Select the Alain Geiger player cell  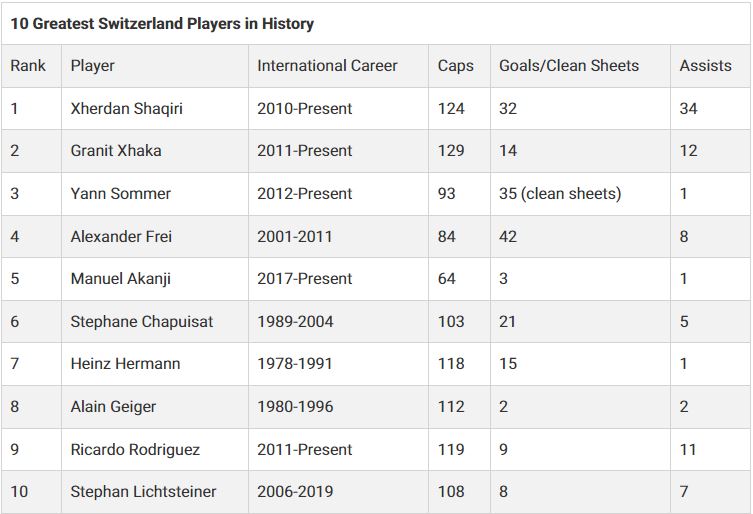[x=155, y=406]
